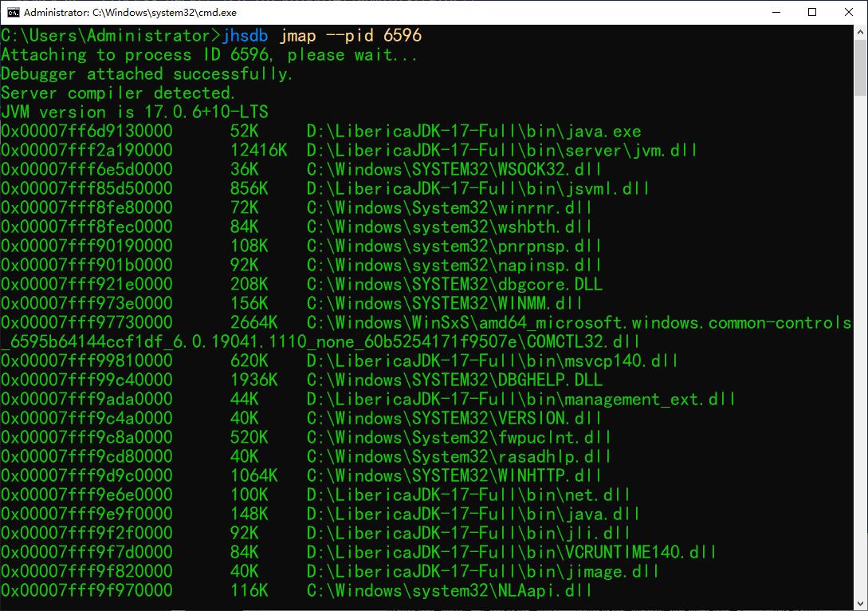This screenshot has height=611, width=868.
Task: Click the DBGHELP.DLL path
Action: (454, 380)
